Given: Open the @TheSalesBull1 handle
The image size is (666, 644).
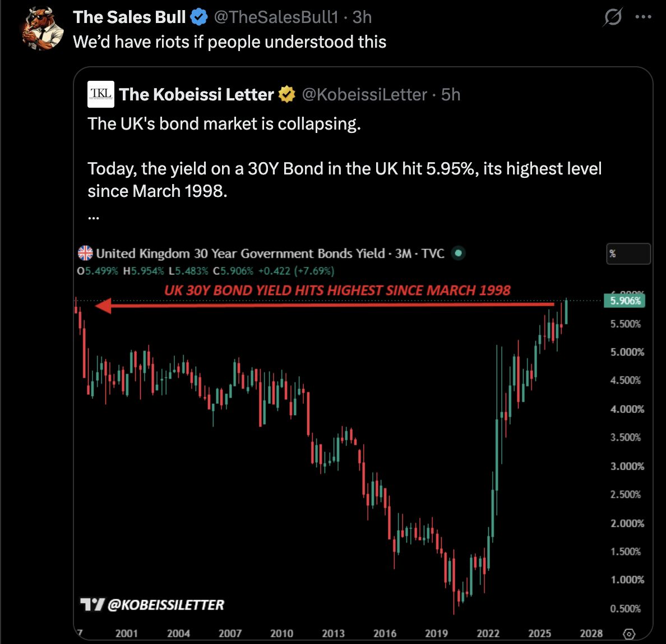Looking at the screenshot, I should (276, 17).
